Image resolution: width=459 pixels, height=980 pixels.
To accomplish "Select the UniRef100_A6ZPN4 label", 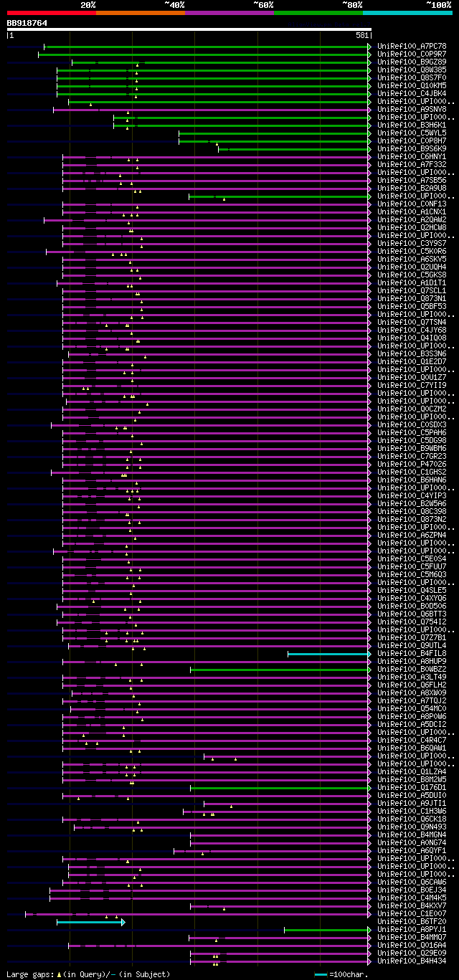I will click(412, 535).
